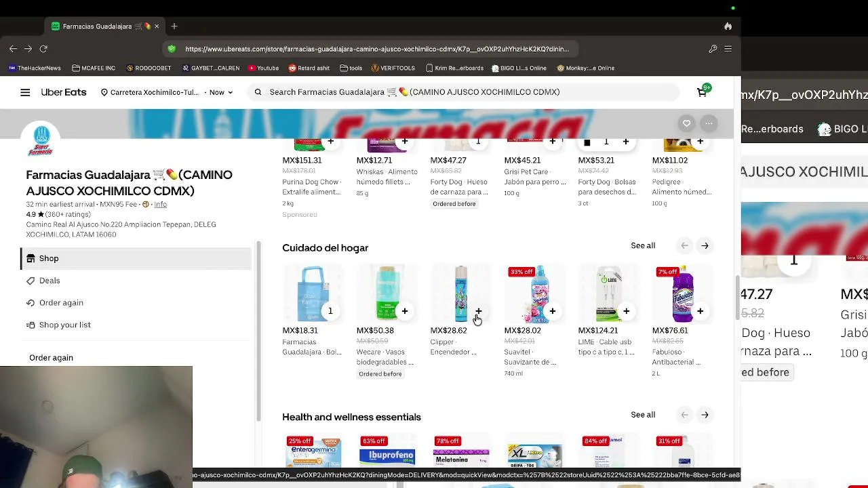Click the MX$50.38 price text
This screenshot has width=868, height=488.
point(375,331)
